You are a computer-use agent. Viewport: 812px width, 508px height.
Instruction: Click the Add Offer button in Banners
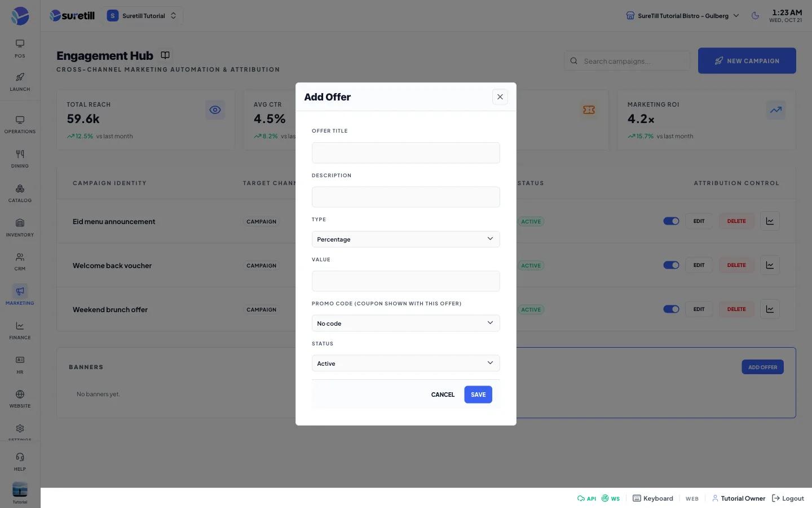click(x=762, y=367)
